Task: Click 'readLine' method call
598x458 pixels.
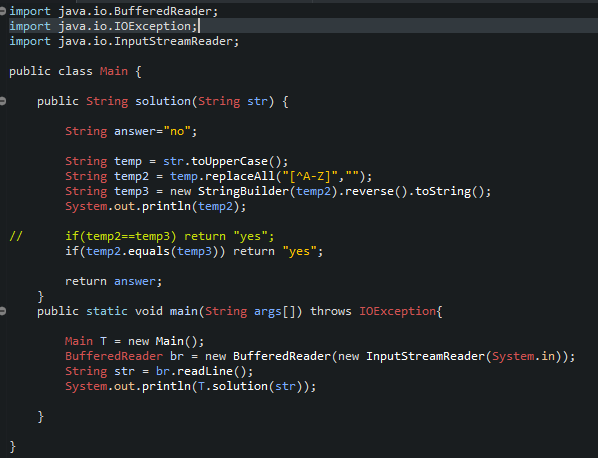Action: [x=205, y=371]
